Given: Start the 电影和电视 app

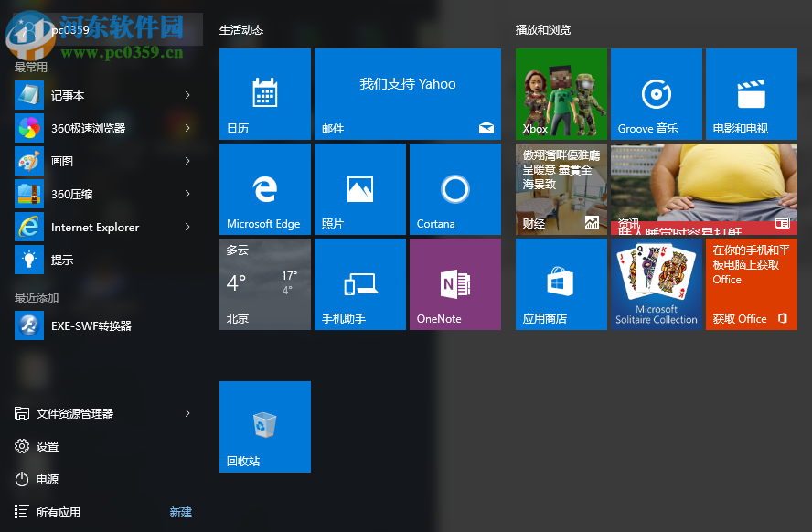Looking at the screenshot, I should coord(751,94).
